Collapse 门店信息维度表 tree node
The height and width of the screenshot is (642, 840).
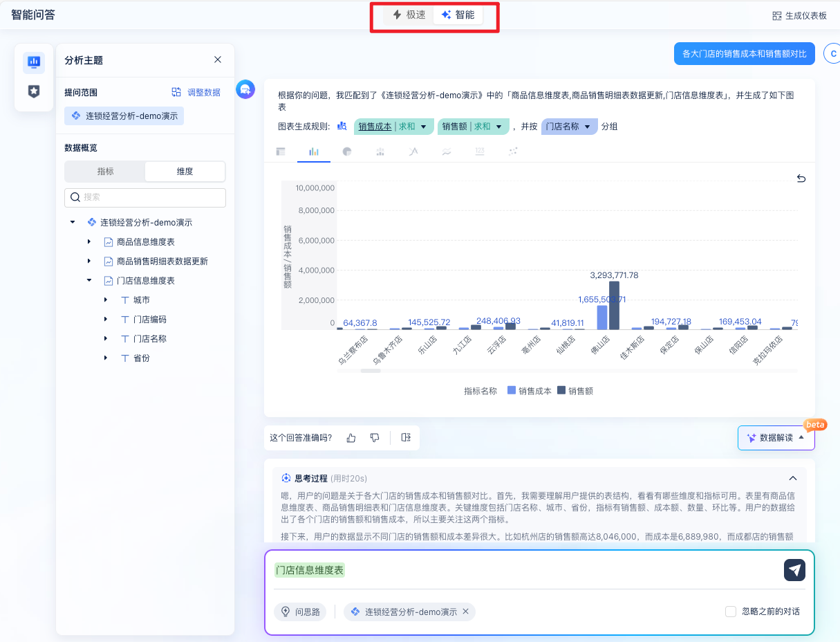click(x=89, y=280)
